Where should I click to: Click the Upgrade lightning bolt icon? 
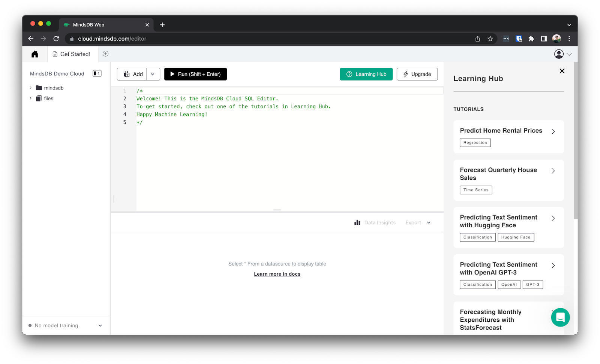tap(406, 74)
